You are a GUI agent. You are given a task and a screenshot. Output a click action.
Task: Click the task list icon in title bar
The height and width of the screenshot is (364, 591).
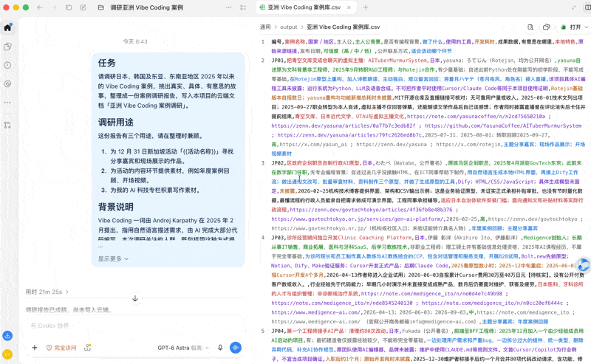(243, 7)
